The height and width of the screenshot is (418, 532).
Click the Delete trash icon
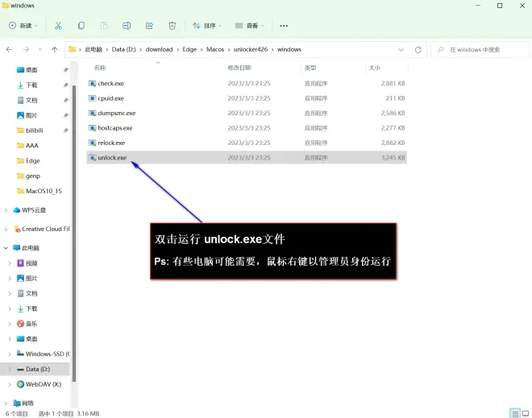[x=172, y=26]
